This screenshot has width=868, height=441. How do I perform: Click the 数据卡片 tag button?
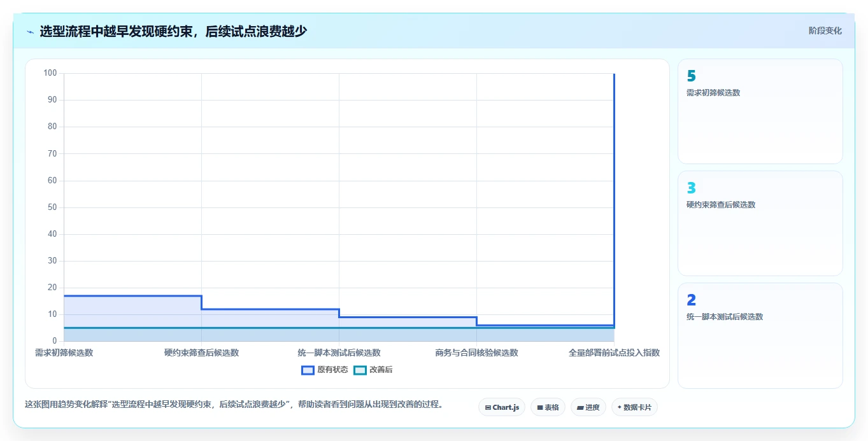[634, 407]
